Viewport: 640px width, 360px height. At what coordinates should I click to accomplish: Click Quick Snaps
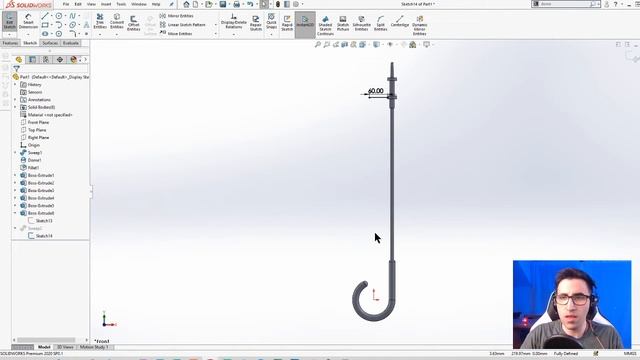tap(271, 21)
